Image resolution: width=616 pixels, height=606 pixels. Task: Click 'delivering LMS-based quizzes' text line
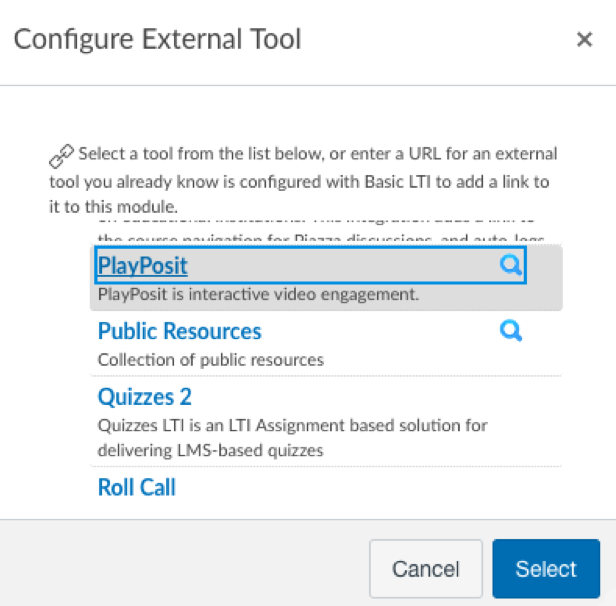[211, 450]
